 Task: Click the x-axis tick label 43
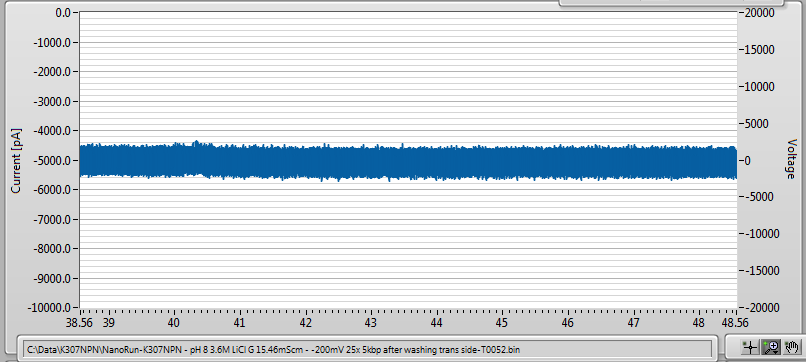(x=371, y=322)
